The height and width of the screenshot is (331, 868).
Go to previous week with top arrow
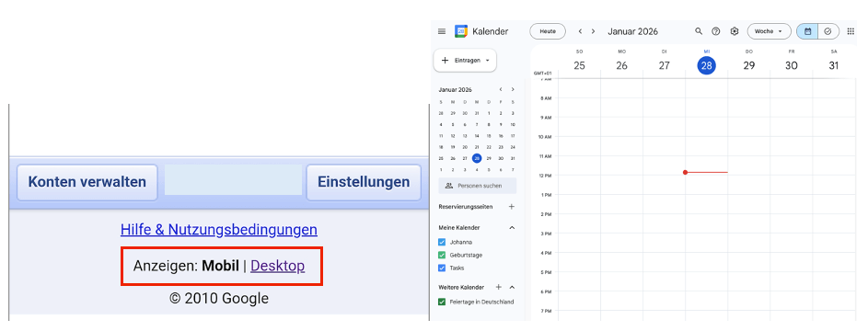click(580, 31)
